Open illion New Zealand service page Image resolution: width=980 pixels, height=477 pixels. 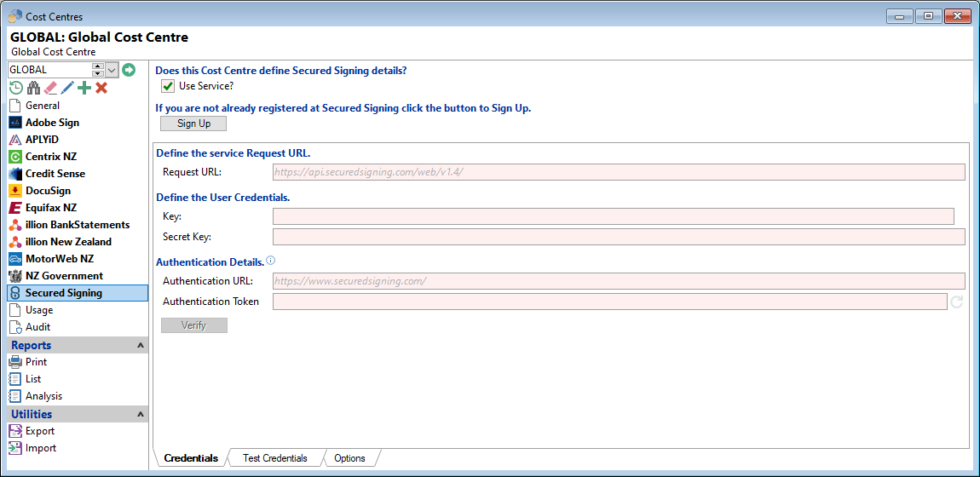point(78,242)
